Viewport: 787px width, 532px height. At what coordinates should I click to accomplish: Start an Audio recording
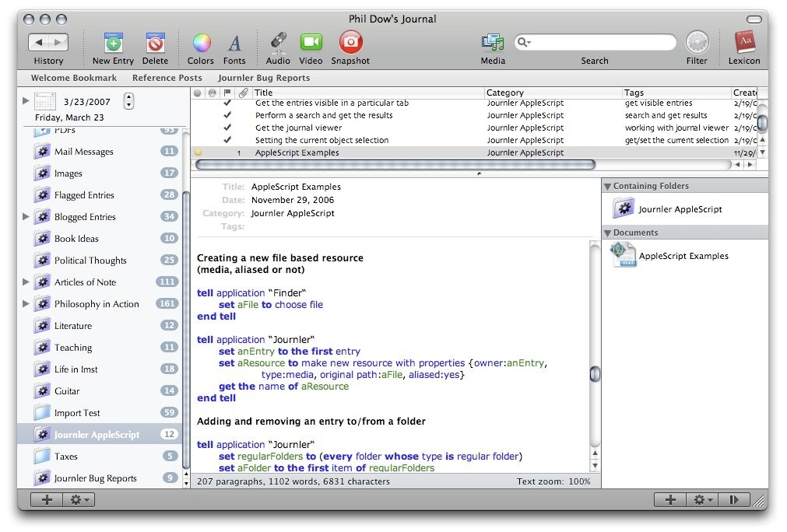(x=278, y=43)
